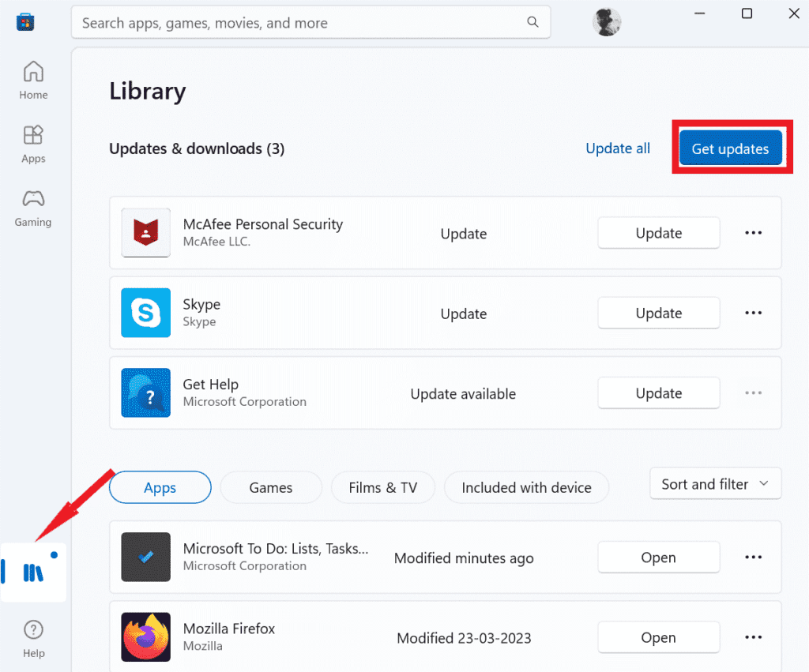This screenshot has height=672, width=809.
Task: Click McAfee LLC. publisher text
Action: pos(216,242)
